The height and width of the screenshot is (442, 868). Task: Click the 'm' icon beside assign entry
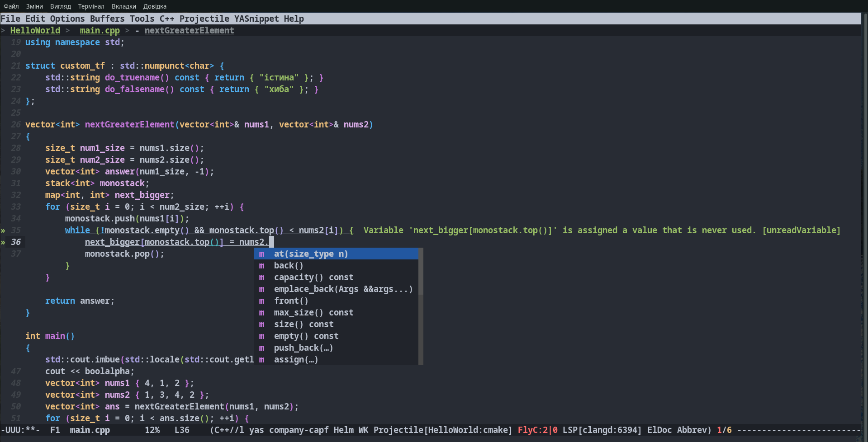pos(261,360)
